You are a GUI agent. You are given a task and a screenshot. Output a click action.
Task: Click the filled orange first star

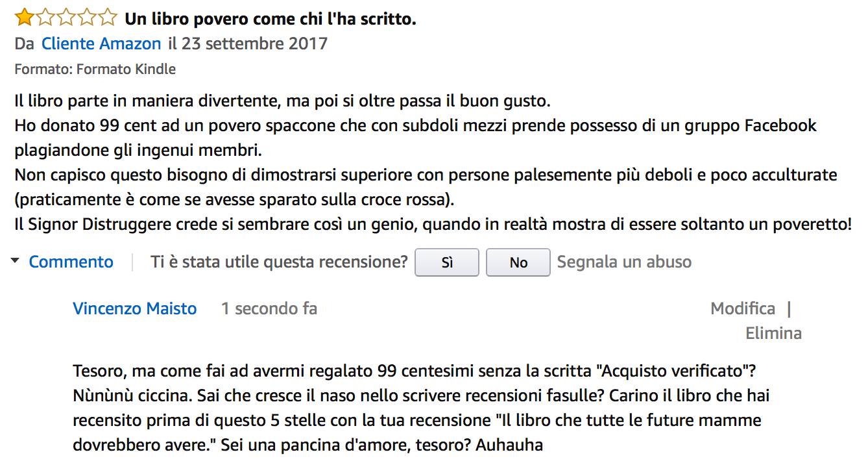(24, 18)
